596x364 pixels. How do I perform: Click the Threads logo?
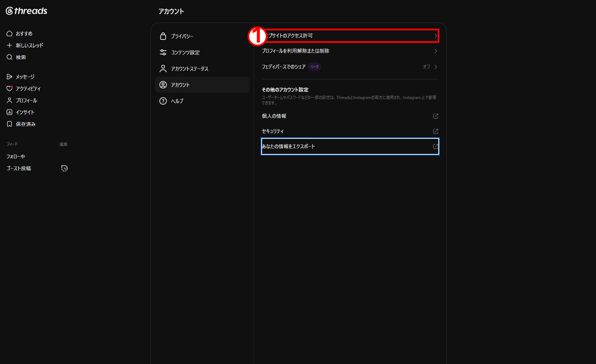click(26, 11)
